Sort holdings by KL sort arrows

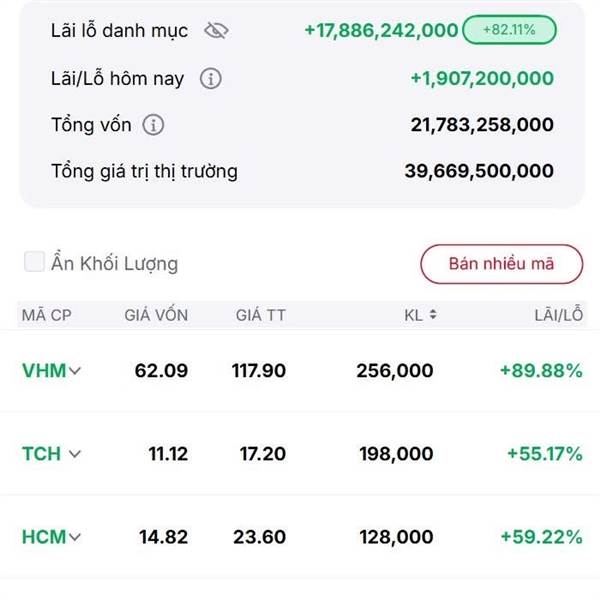433,315
